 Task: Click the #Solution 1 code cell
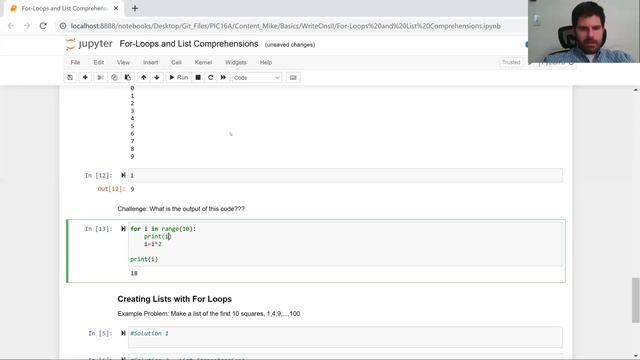(345, 337)
